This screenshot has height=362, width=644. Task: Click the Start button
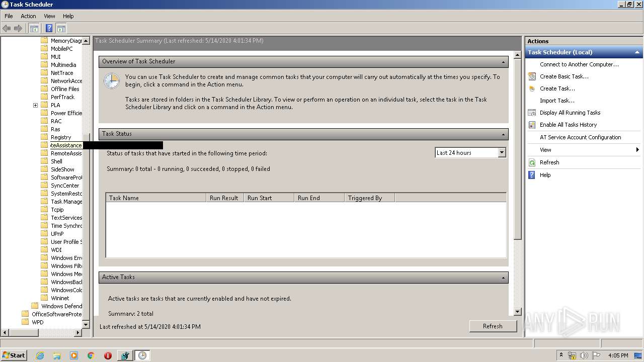pos(14,355)
